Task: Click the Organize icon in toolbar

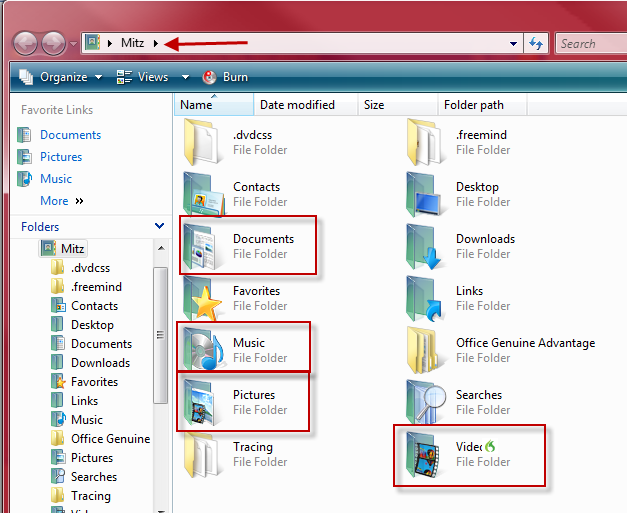Action: [26, 77]
